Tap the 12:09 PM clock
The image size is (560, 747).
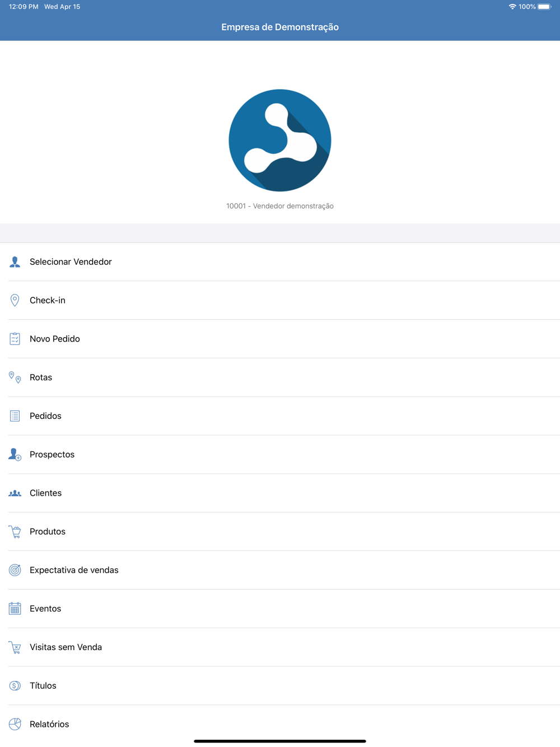(x=24, y=7)
